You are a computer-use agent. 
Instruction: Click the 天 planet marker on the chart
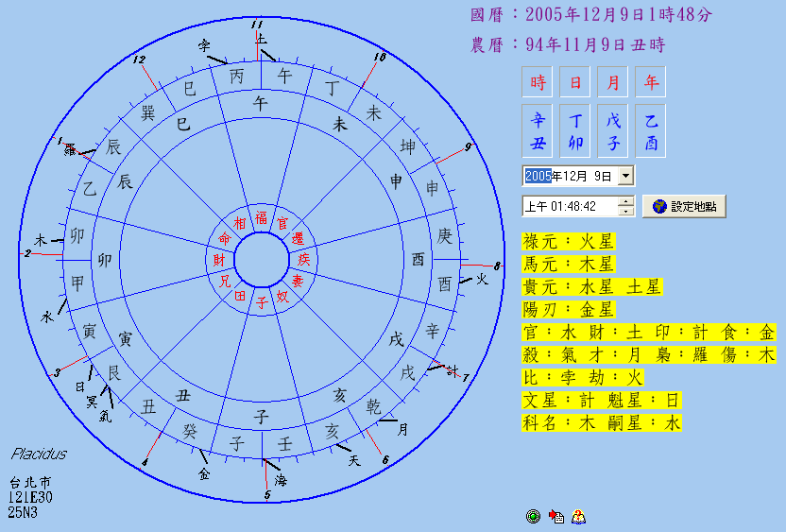[354, 460]
